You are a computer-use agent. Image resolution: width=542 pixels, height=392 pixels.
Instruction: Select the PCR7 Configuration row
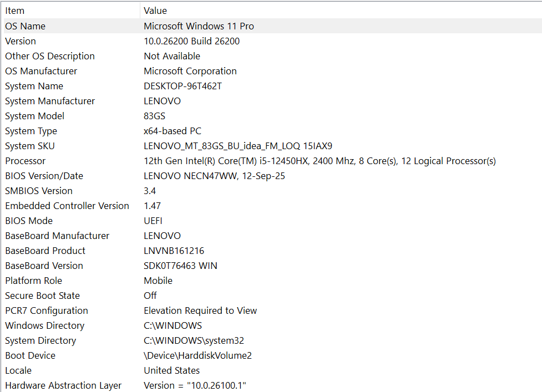click(273, 310)
